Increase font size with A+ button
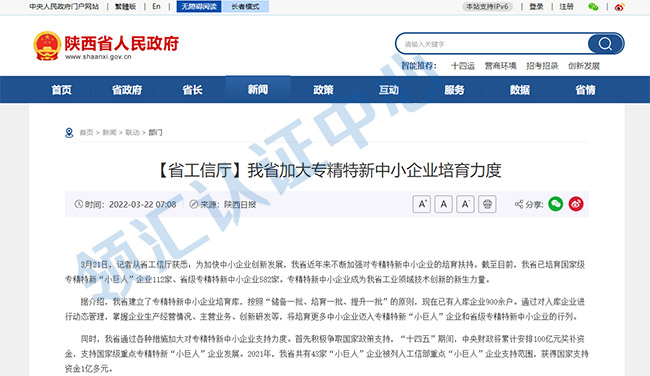 [x=422, y=204]
